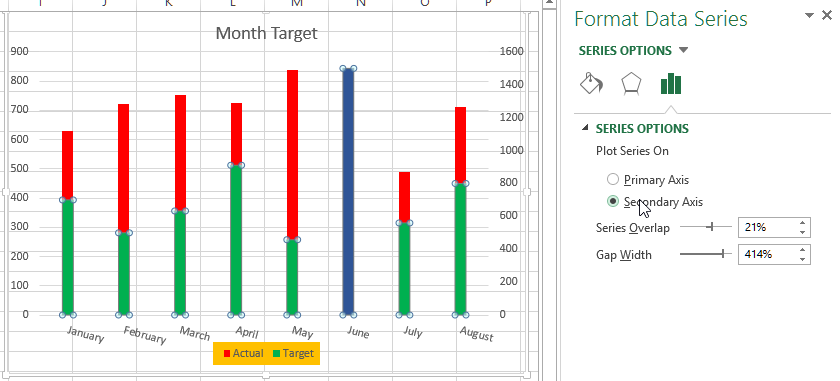This screenshot has height=381, width=840.
Task: Click the Series Overlap slider handle
Action: click(x=712, y=227)
